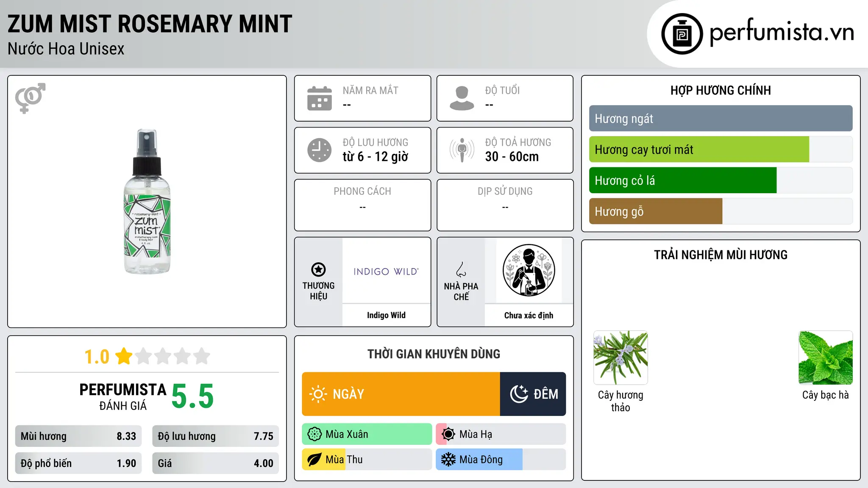The width and height of the screenshot is (868, 488).
Task: Select the Hương ngát accord bar
Action: click(721, 119)
